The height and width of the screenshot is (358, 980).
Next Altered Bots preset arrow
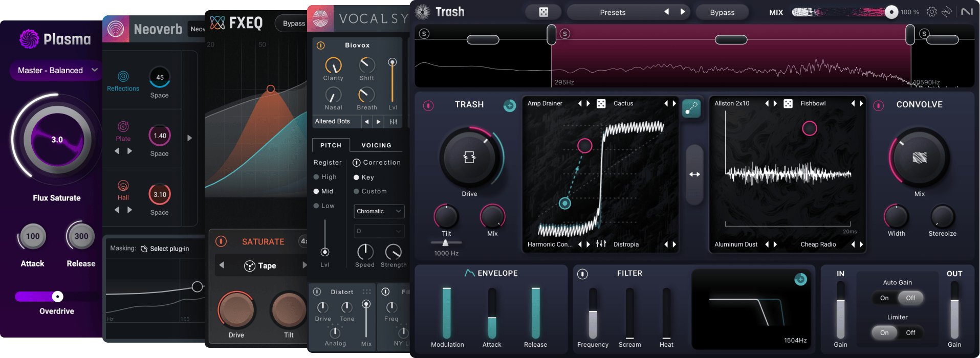coord(379,122)
